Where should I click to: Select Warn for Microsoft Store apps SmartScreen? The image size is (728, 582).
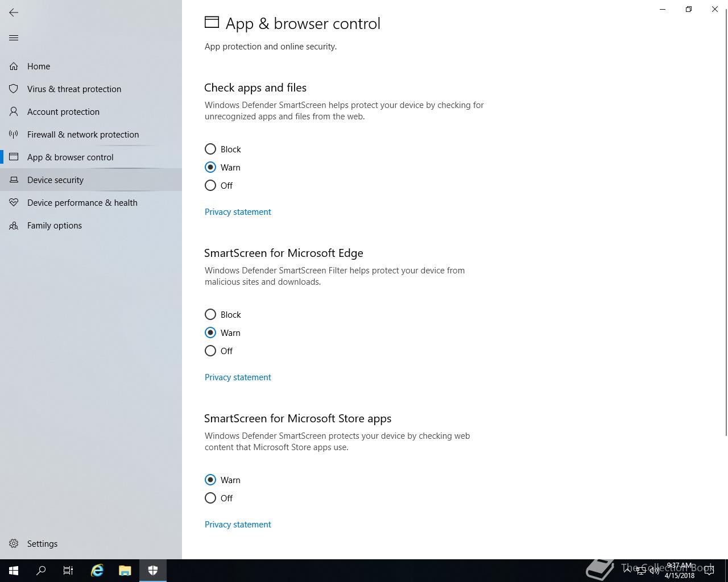210,480
